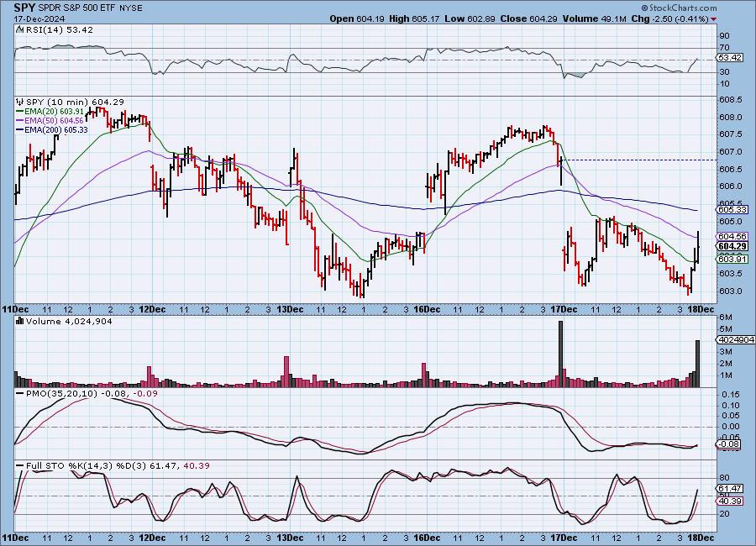
Task: Click the Volume 4,024,904 panel label
Action: click(69, 321)
